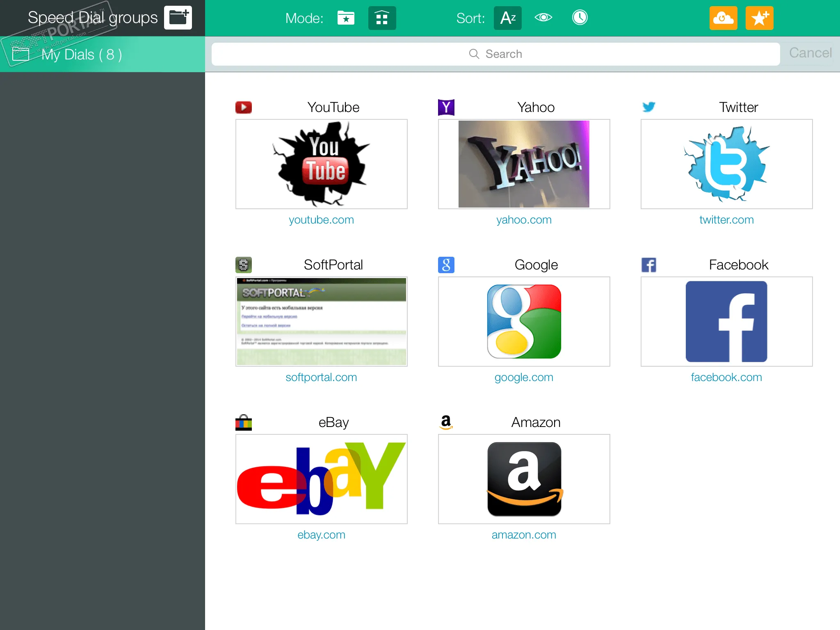Follow the amazon.com link
The image size is (840, 630).
point(524,535)
